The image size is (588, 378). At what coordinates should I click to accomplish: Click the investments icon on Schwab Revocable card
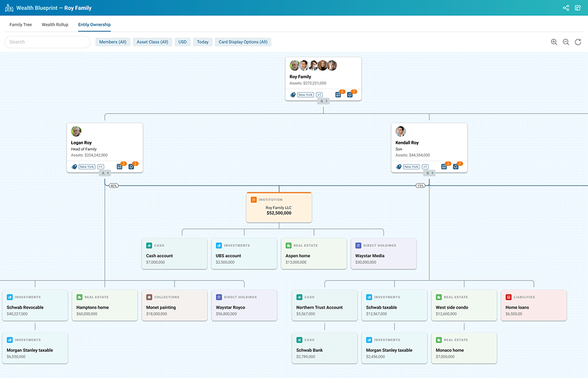[x=9, y=297]
